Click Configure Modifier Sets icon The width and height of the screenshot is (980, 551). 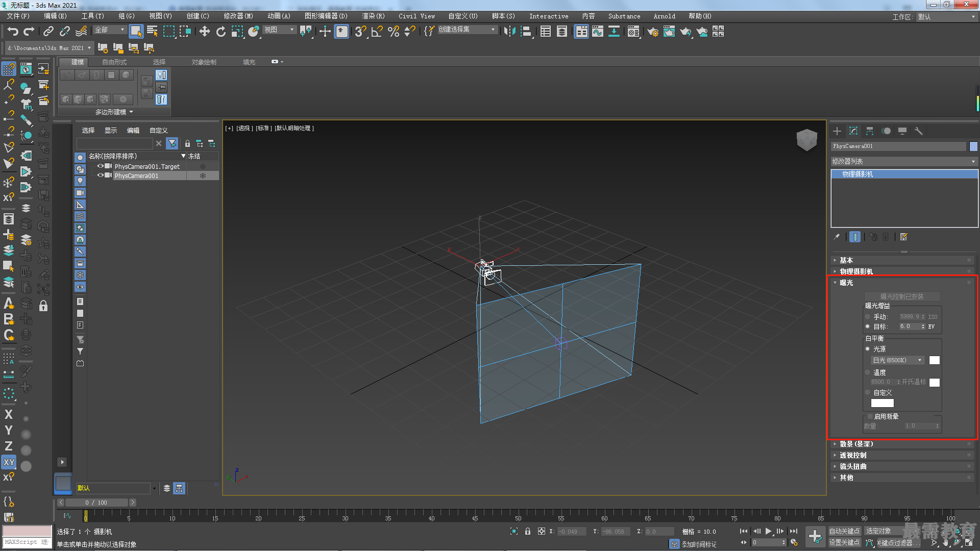tap(904, 237)
